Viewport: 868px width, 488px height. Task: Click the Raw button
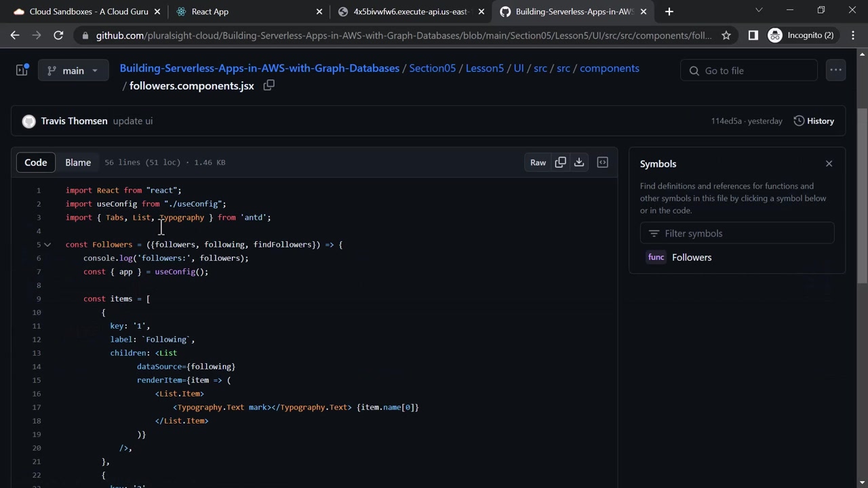(538, 163)
